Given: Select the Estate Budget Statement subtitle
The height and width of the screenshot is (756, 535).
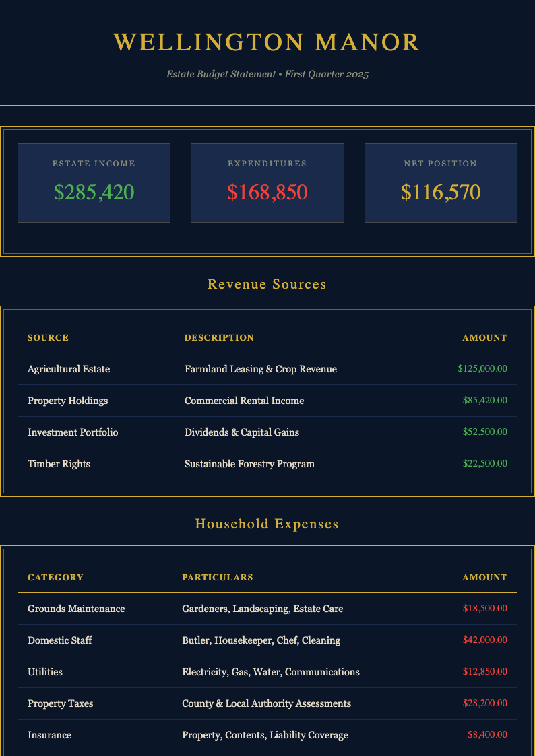Looking at the screenshot, I should [x=267, y=74].
